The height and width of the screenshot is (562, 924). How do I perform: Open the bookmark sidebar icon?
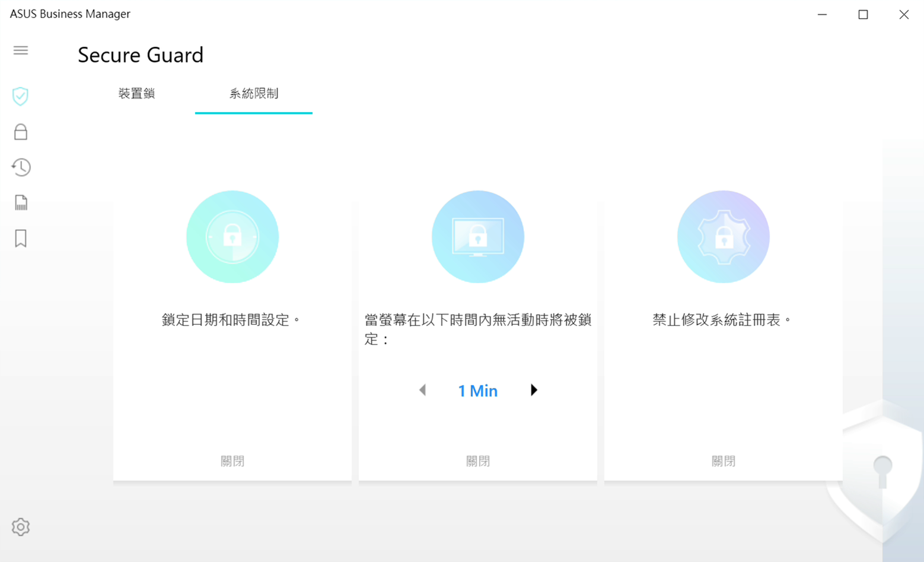(21, 239)
